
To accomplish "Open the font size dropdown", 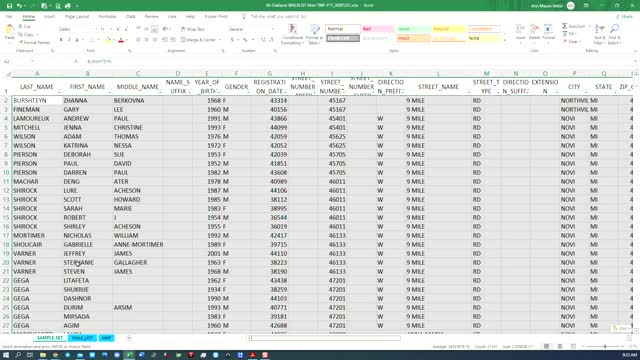I will click(111, 29).
